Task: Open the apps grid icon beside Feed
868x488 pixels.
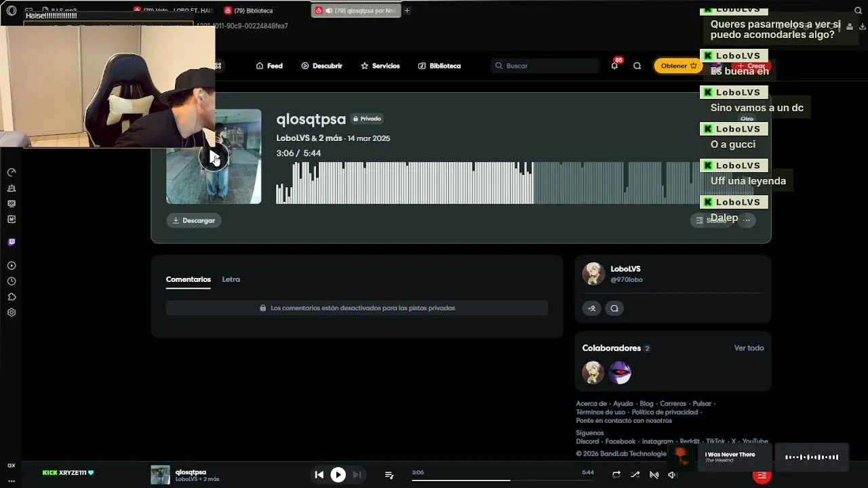Action: click(218, 66)
